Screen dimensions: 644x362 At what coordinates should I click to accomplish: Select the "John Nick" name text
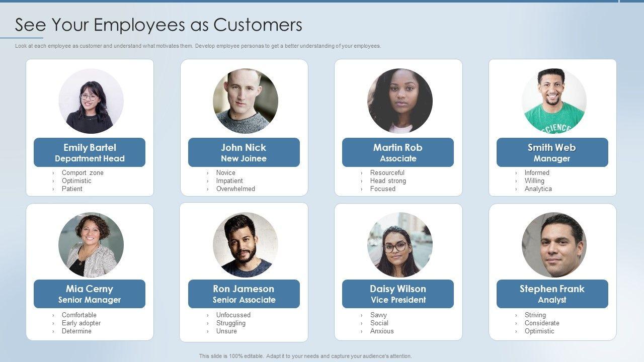click(x=244, y=147)
